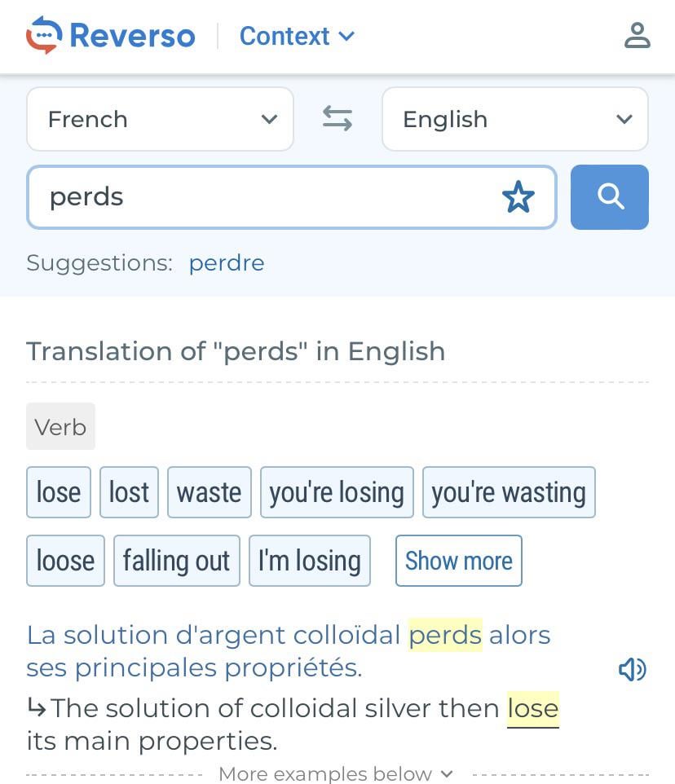Swap languages with the arrows icon
675x784 pixels.
click(337, 119)
